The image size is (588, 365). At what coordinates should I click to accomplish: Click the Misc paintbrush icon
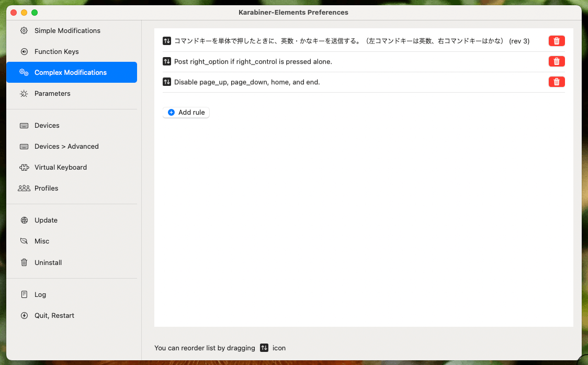(x=24, y=241)
